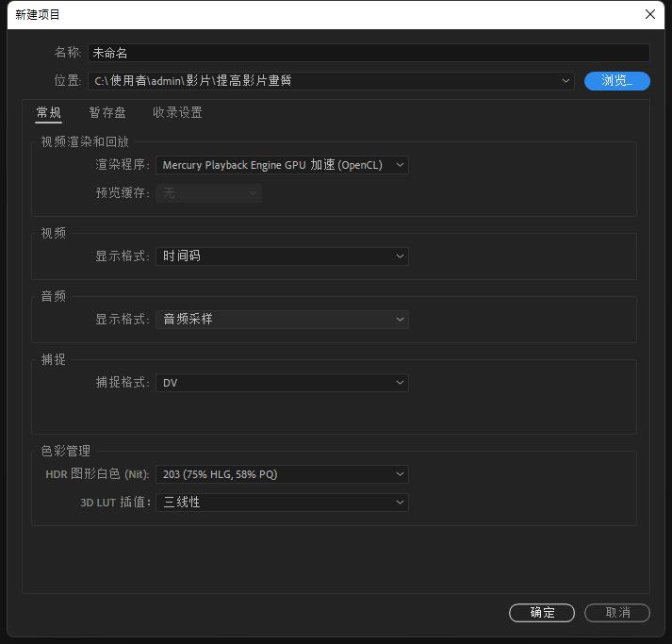Click the 视频渲染和回放 section heading

(85, 142)
